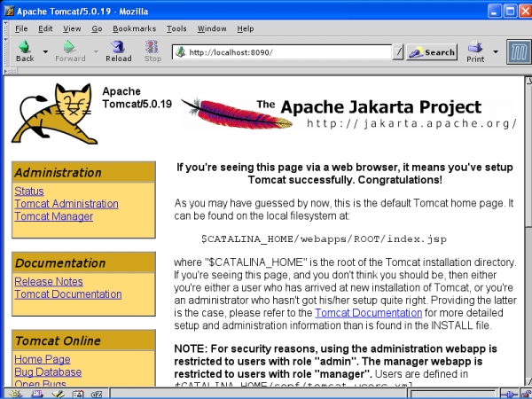Click the Apache feather logo
Screen dimensions: 532x399
pos(237,113)
